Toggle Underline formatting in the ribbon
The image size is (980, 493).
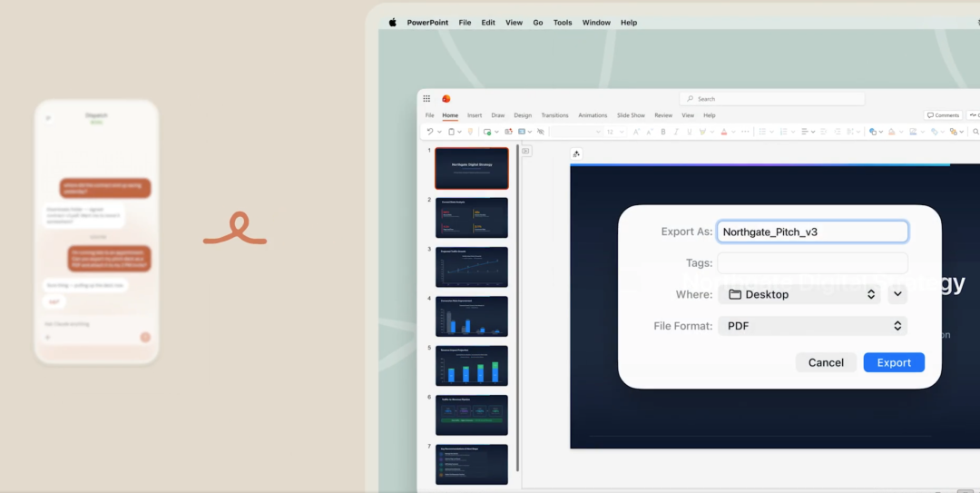pyautogui.click(x=689, y=132)
